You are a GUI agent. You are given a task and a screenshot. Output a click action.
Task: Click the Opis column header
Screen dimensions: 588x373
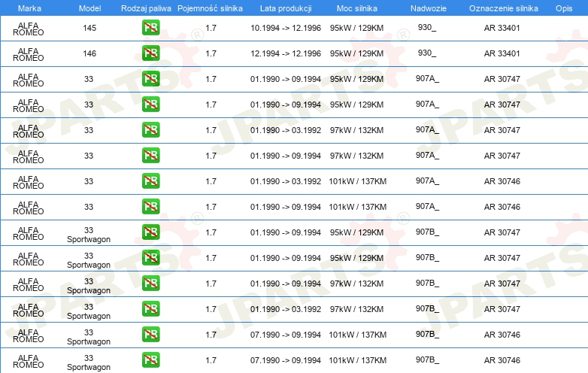(563, 8)
